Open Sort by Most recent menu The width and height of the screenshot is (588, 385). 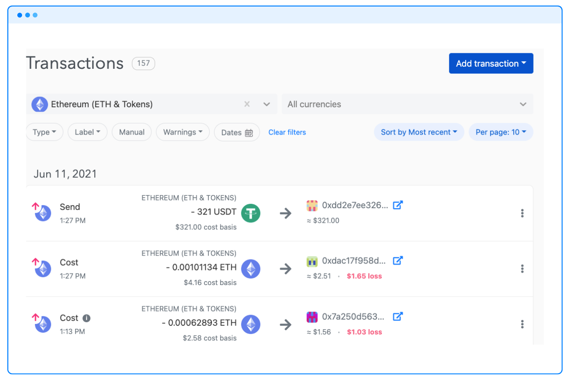click(419, 132)
